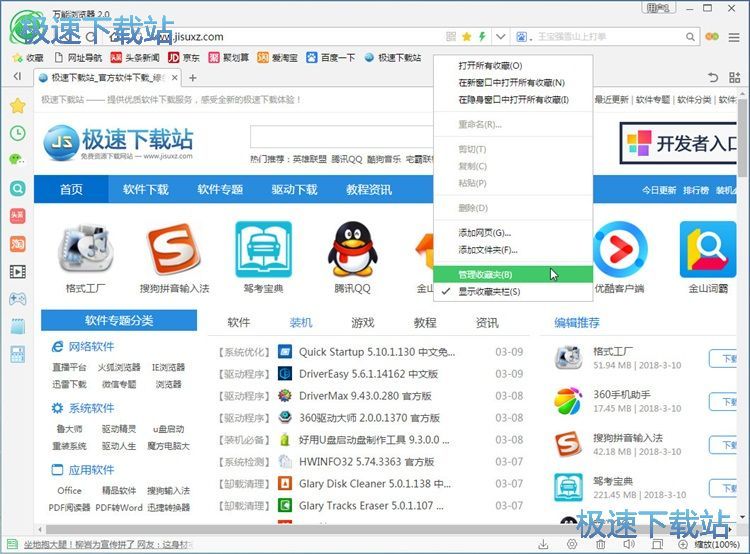Select 添加文件夹(F)... menu entry
The height and width of the screenshot is (554, 750).
pyautogui.click(x=513, y=250)
